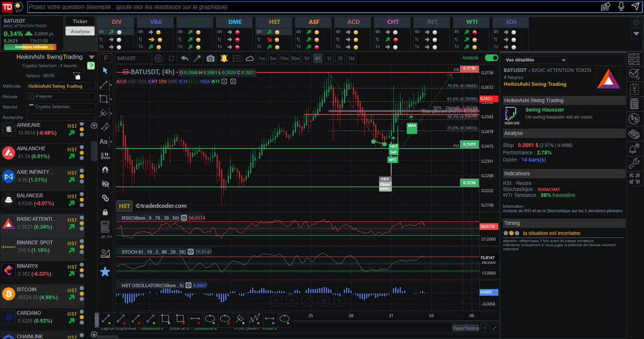Click the Ticker button

point(80,21)
